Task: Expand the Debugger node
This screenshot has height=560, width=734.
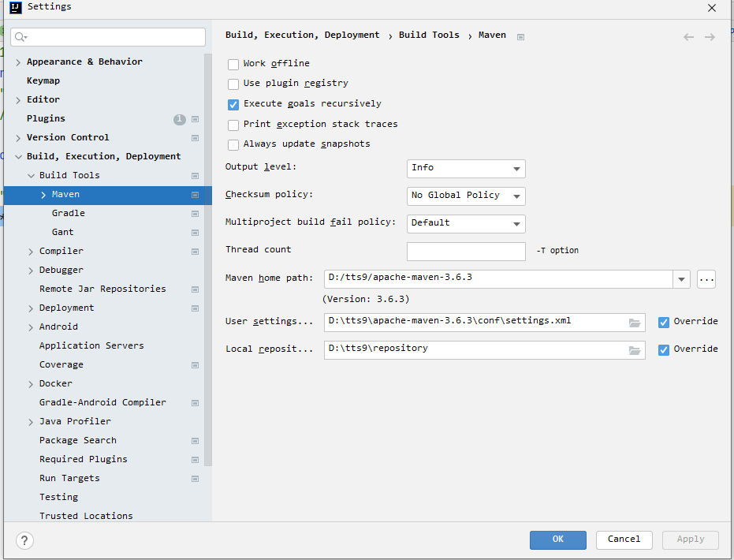Action: (31, 271)
